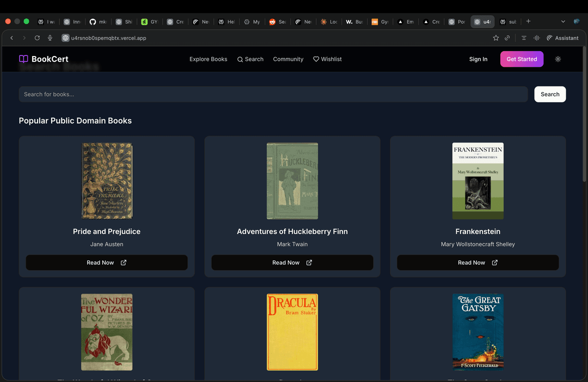Open the Wishlist heart link
588x382 pixels.
[327, 59]
